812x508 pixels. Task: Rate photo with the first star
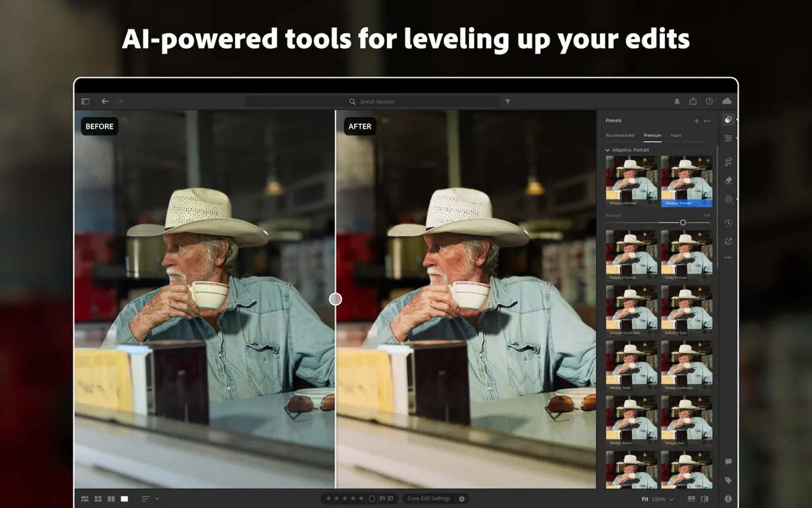click(x=328, y=499)
